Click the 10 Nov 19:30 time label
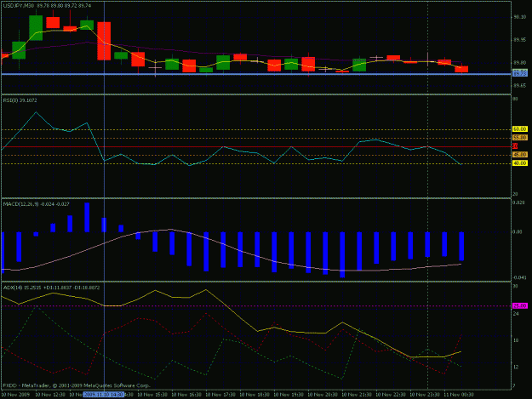 tap(289, 395)
